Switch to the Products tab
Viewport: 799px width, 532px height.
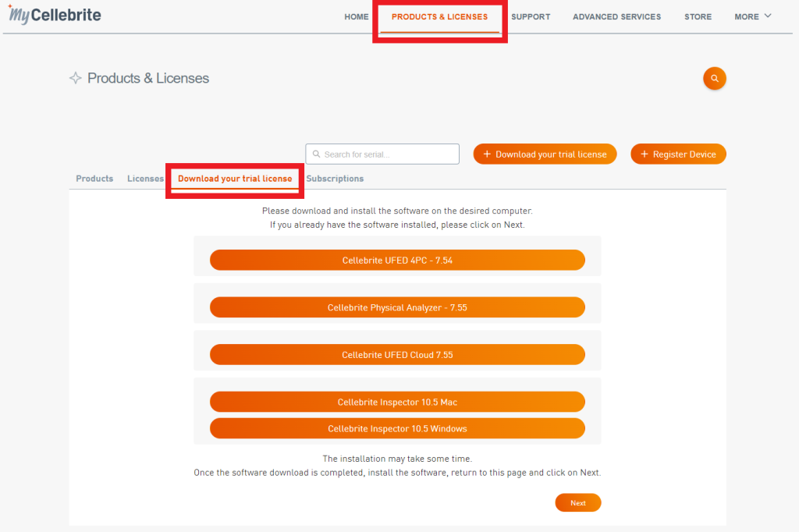coord(94,179)
